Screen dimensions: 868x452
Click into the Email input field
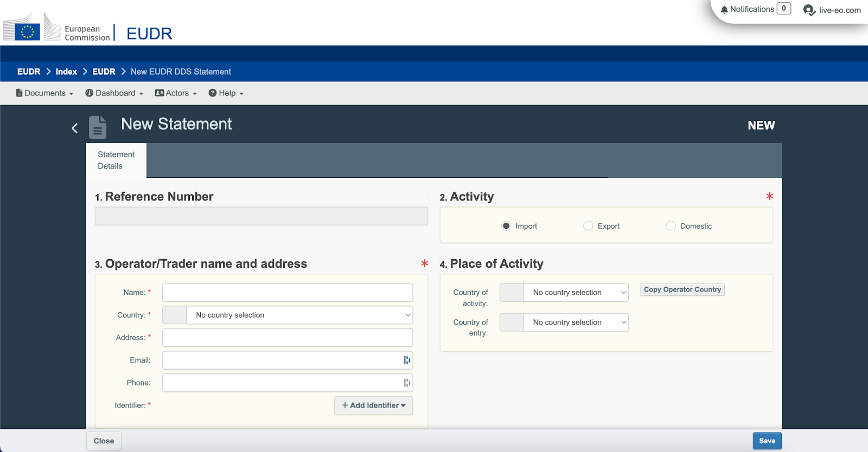pyautogui.click(x=288, y=360)
